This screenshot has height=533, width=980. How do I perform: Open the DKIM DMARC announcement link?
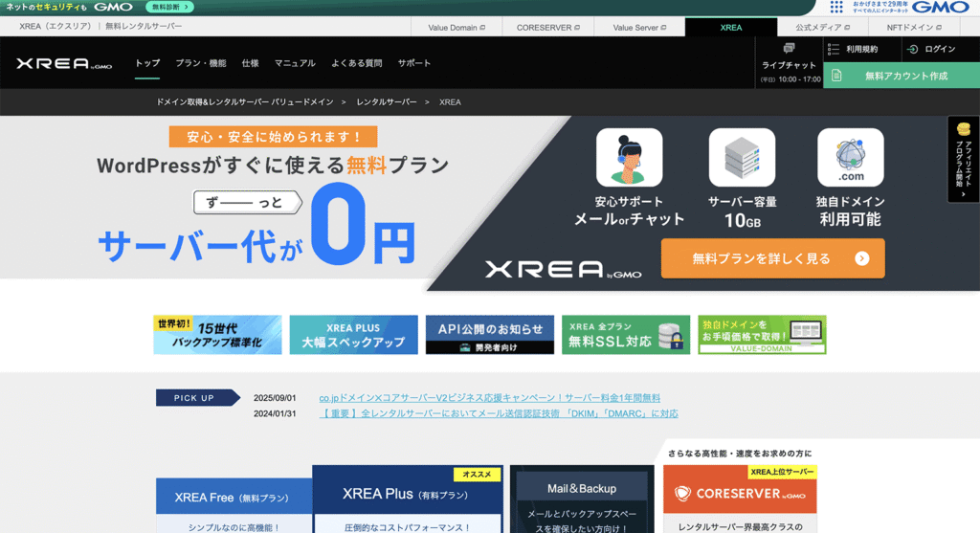click(x=499, y=414)
